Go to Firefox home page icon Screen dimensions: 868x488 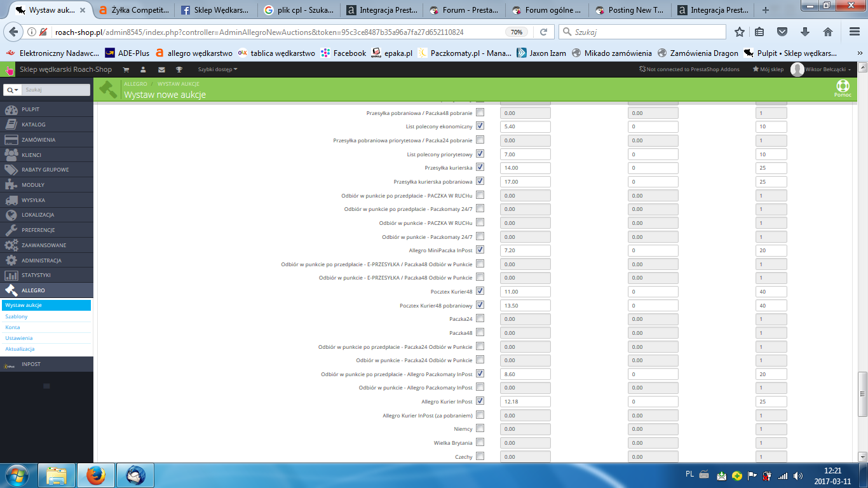pyautogui.click(x=827, y=32)
